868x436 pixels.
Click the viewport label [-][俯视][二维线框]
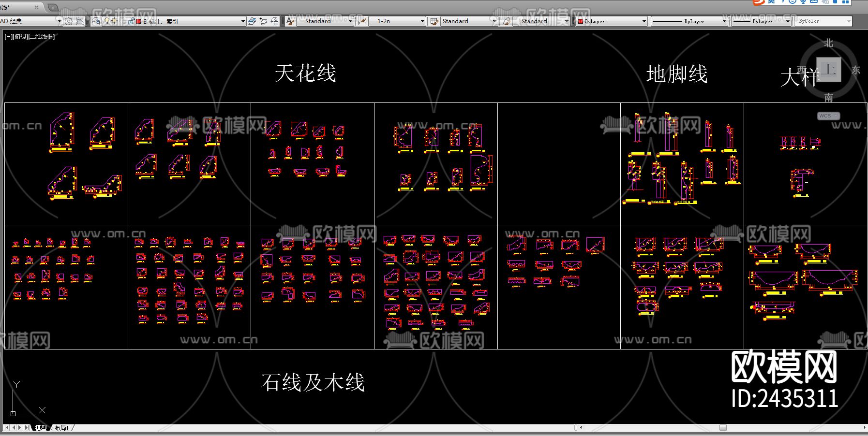(30, 37)
